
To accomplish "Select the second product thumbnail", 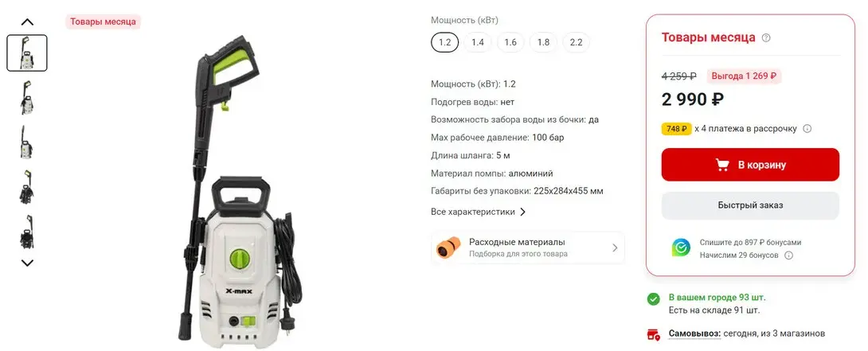I will pyautogui.click(x=27, y=97).
